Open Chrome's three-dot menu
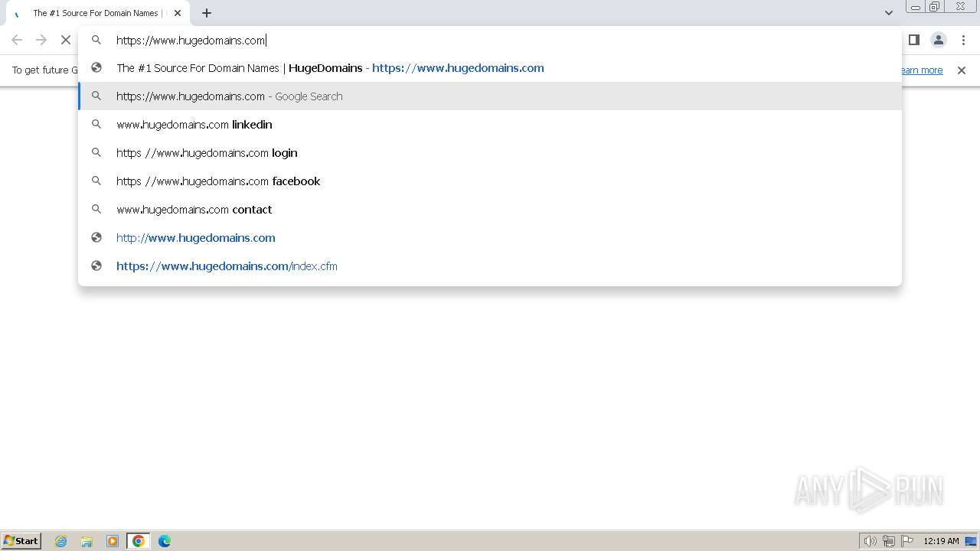980x551 pixels. click(x=963, y=40)
